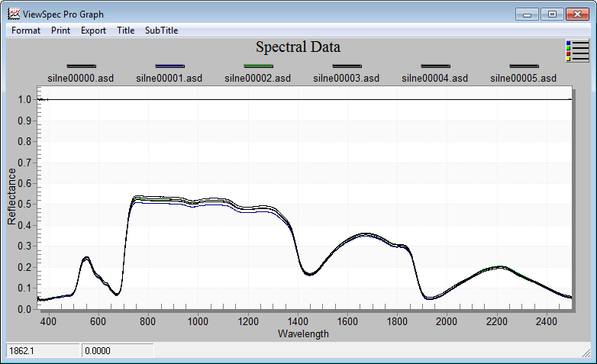Screen dimensions: 597x364
Task: Click the blue silne00001.asd legend line
Action: coord(169,66)
